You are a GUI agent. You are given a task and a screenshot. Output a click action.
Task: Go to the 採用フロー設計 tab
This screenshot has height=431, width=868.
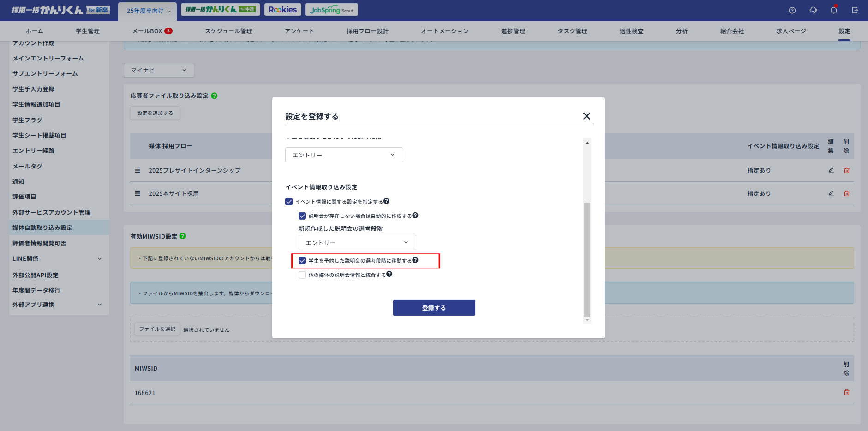pyautogui.click(x=367, y=31)
